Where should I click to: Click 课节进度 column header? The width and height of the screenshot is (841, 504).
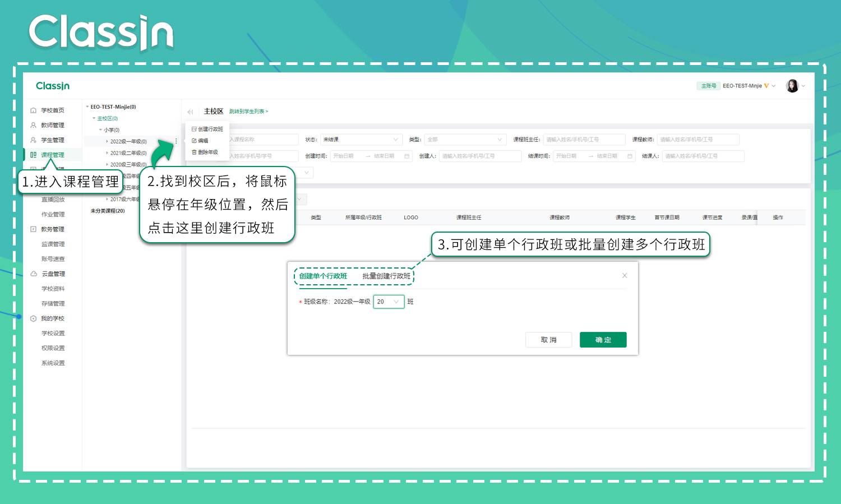712,218
